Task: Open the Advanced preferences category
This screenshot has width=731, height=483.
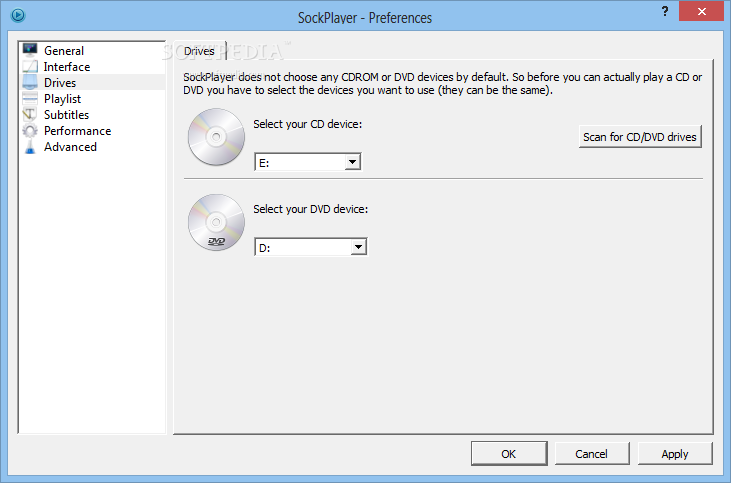Action: pyautogui.click(x=70, y=147)
